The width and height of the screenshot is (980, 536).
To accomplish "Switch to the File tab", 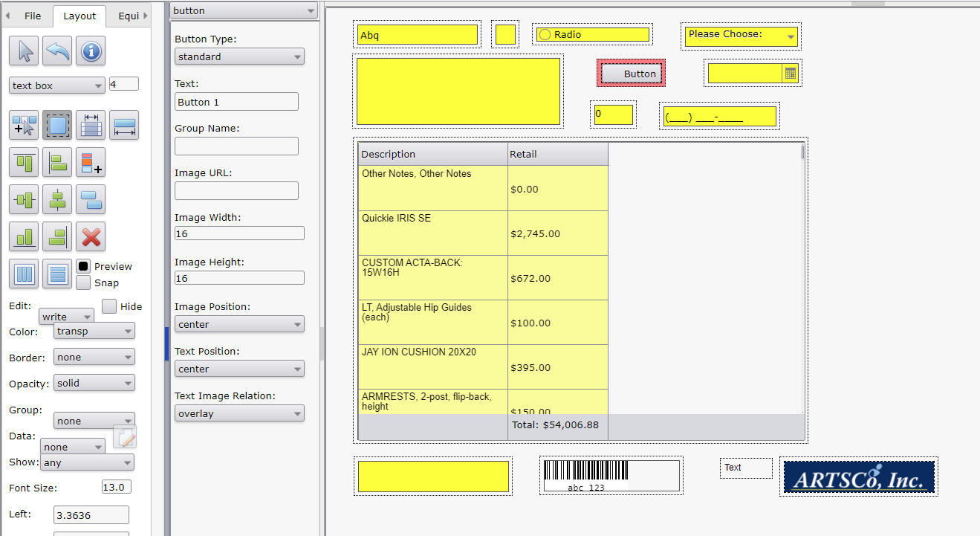I will (x=33, y=16).
